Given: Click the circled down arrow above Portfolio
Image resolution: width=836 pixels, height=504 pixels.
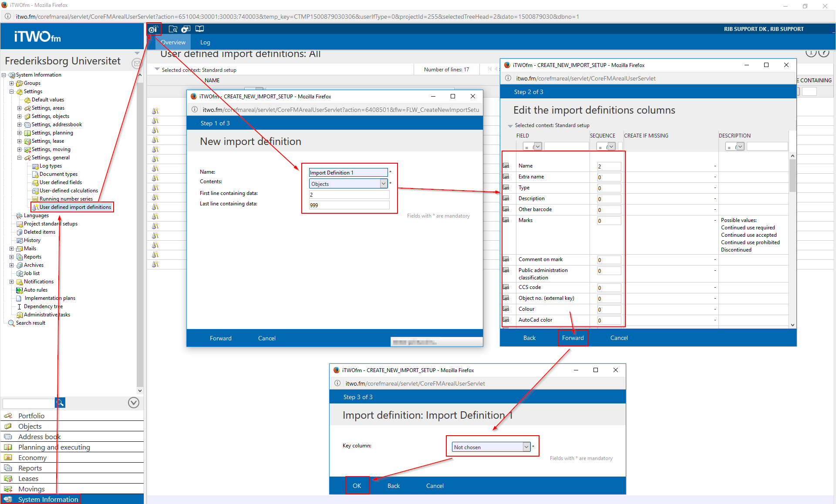Looking at the screenshot, I should pyautogui.click(x=134, y=403).
